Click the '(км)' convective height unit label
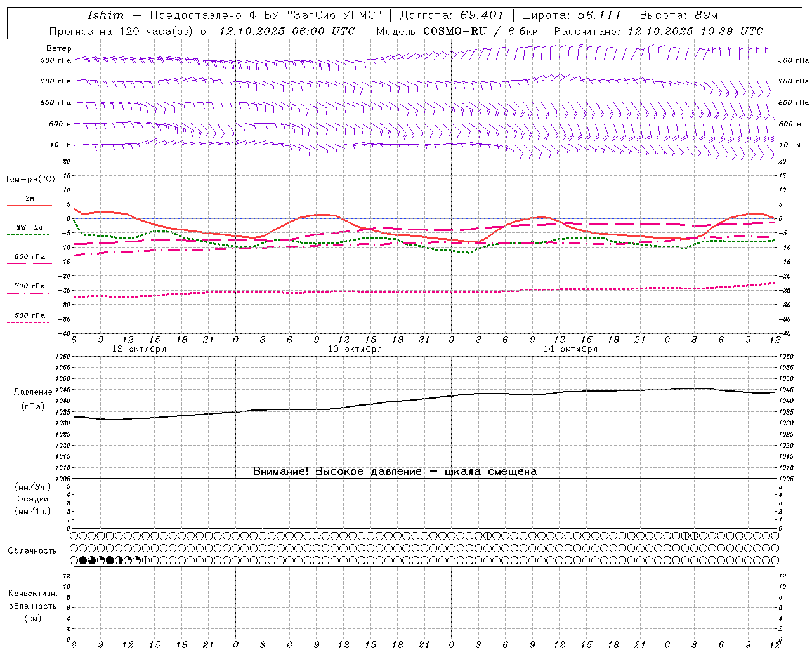This screenshot has width=812, height=650. click(x=32, y=618)
